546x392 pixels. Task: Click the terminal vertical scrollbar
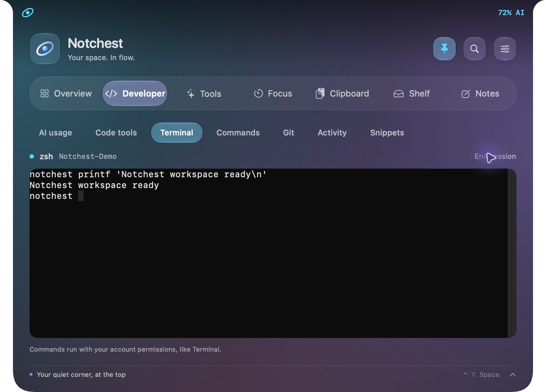coord(512,253)
